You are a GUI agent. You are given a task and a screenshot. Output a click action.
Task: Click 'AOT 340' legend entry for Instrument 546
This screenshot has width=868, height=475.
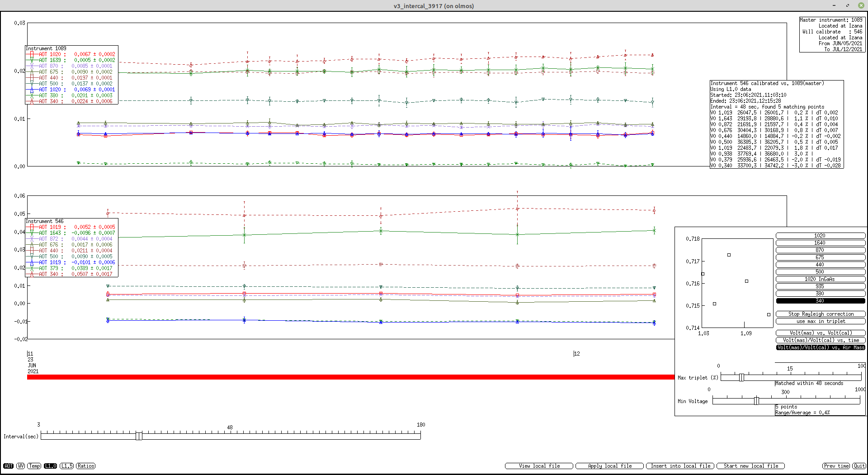click(71, 274)
